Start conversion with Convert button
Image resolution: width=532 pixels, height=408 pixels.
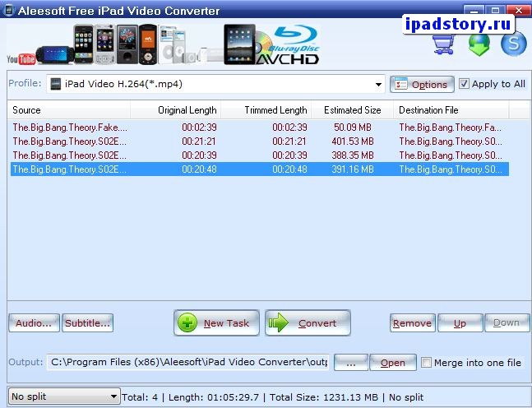pos(308,322)
